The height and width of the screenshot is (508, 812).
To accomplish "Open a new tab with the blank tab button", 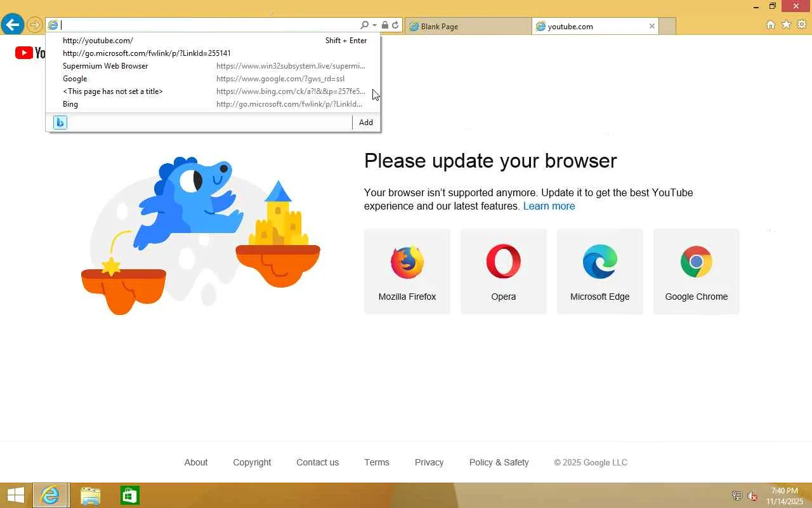I will coord(667,26).
